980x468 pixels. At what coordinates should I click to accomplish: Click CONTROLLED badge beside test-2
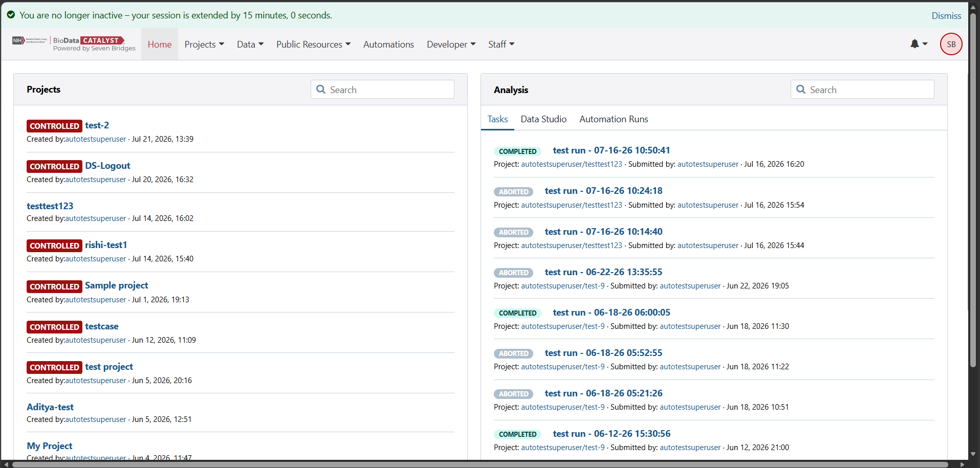coord(54,126)
